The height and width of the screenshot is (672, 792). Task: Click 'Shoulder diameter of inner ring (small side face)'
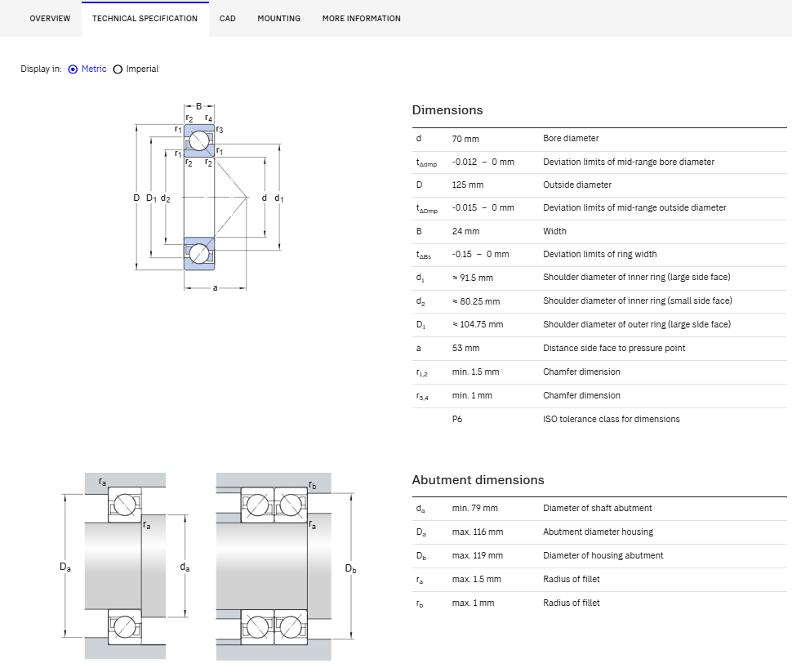pyautogui.click(x=638, y=301)
